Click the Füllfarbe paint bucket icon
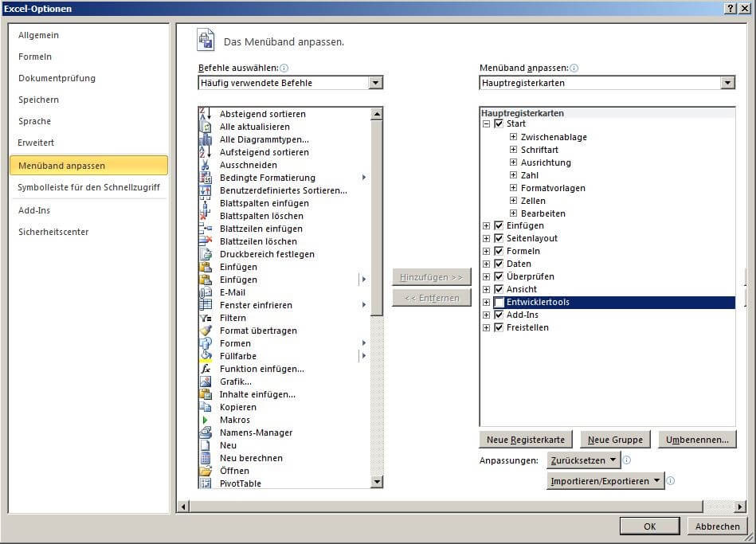 click(206, 356)
